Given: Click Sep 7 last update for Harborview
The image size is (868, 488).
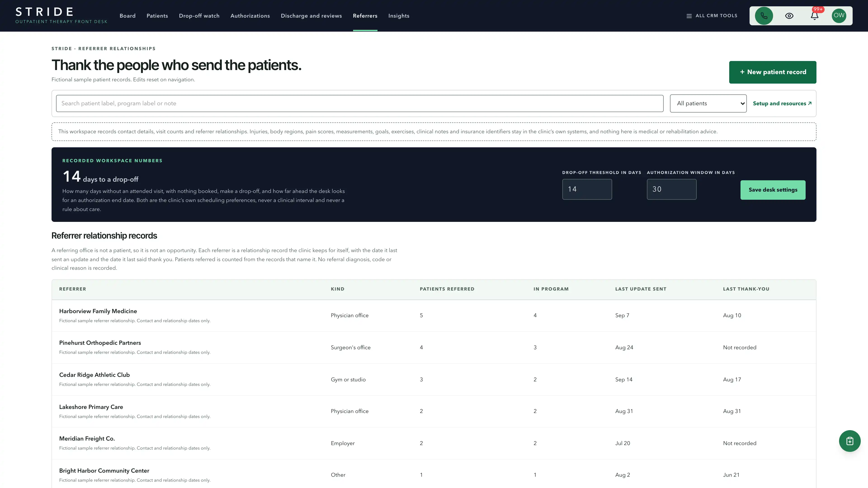Looking at the screenshot, I should pos(622,315).
